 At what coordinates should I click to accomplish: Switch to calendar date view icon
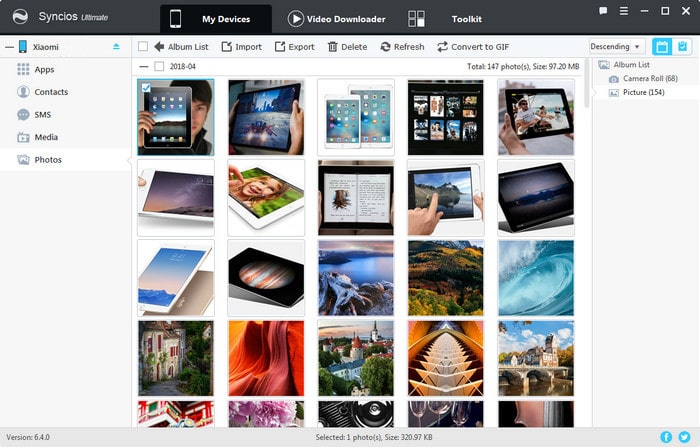(x=662, y=46)
